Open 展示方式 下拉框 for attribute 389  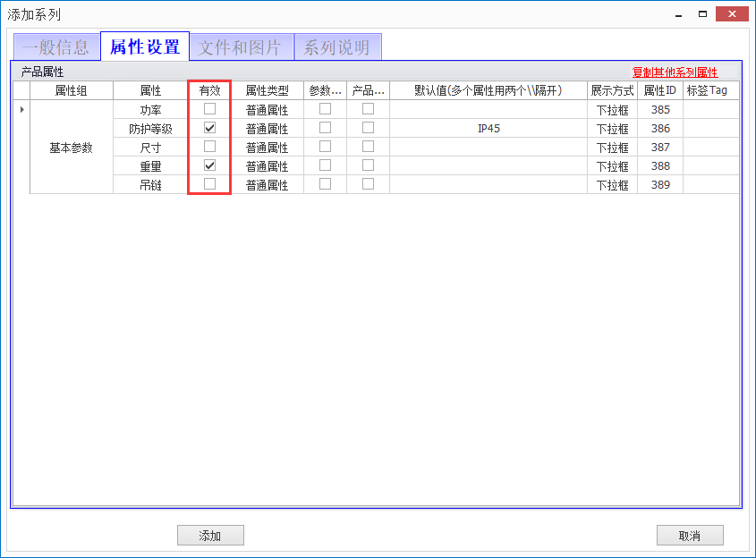point(612,184)
